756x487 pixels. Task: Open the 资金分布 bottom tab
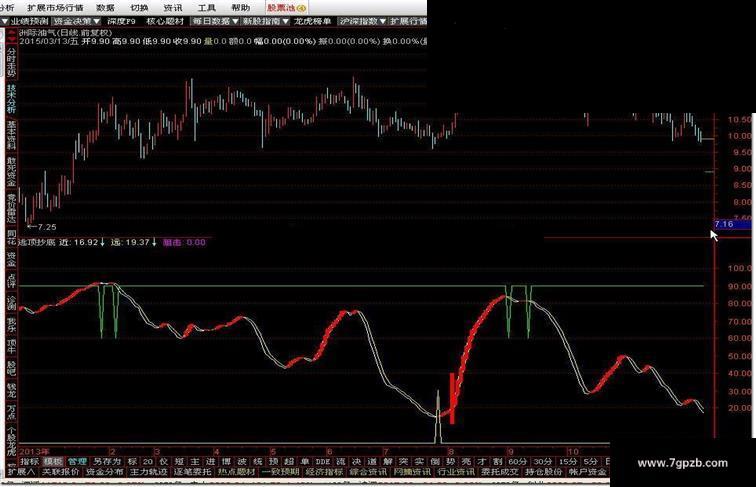tap(104, 472)
